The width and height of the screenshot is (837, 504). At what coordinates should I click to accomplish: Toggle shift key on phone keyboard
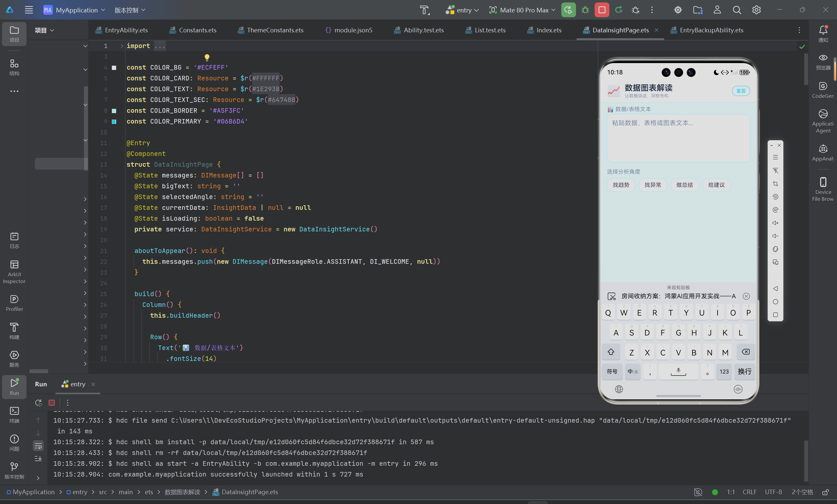[611, 352]
